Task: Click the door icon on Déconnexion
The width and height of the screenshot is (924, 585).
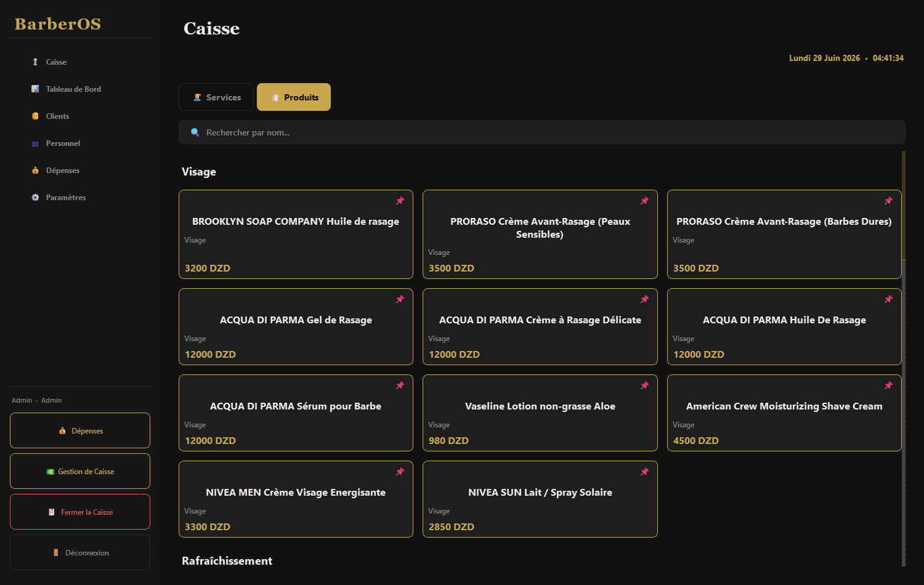Action: 56,553
